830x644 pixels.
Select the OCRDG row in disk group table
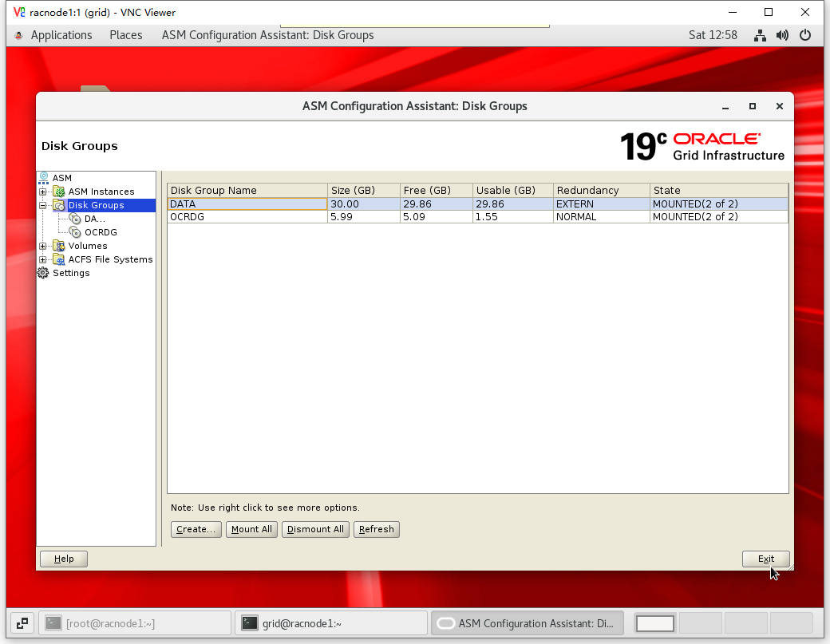click(x=247, y=217)
